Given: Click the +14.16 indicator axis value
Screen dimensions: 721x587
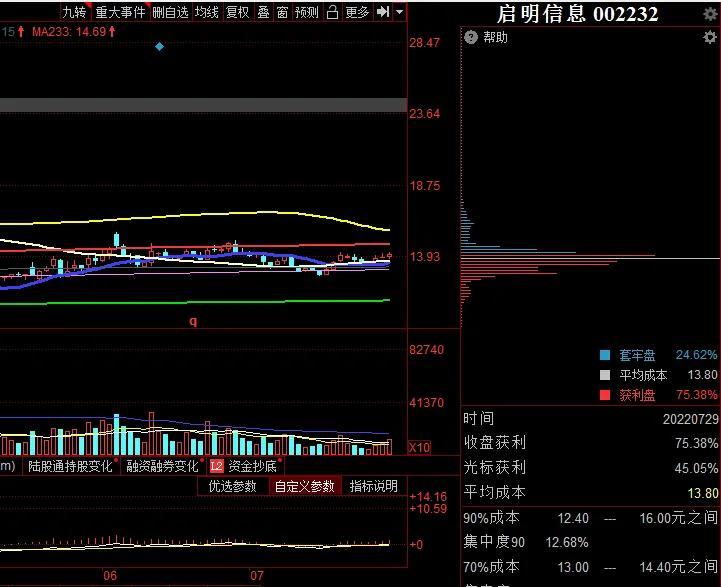Looking at the screenshot, I should (428, 496).
